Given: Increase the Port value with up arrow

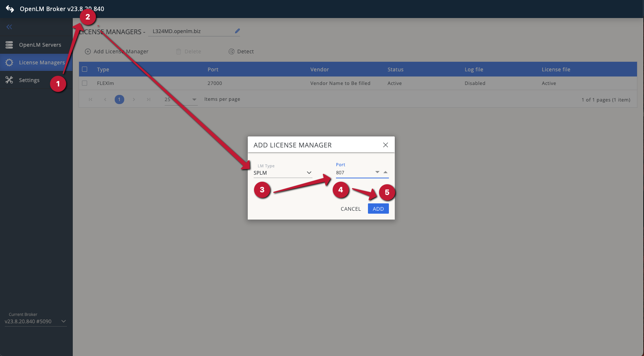Looking at the screenshot, I should point(386,172).
